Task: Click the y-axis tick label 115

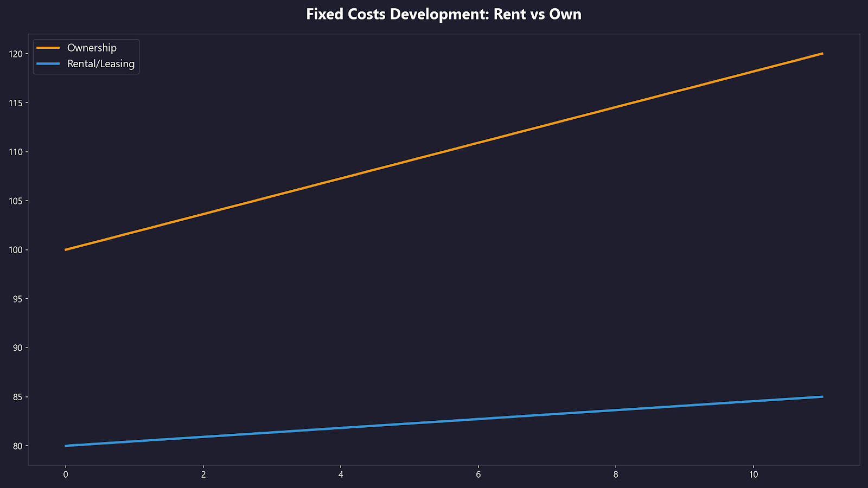Action: tap(16, 103)
